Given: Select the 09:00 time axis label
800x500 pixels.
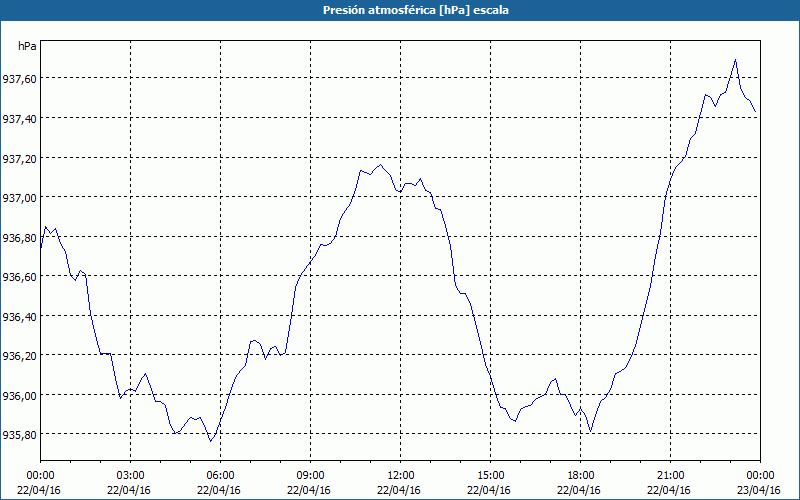Looking at the screenshot, I should click(x=310, y=476).
